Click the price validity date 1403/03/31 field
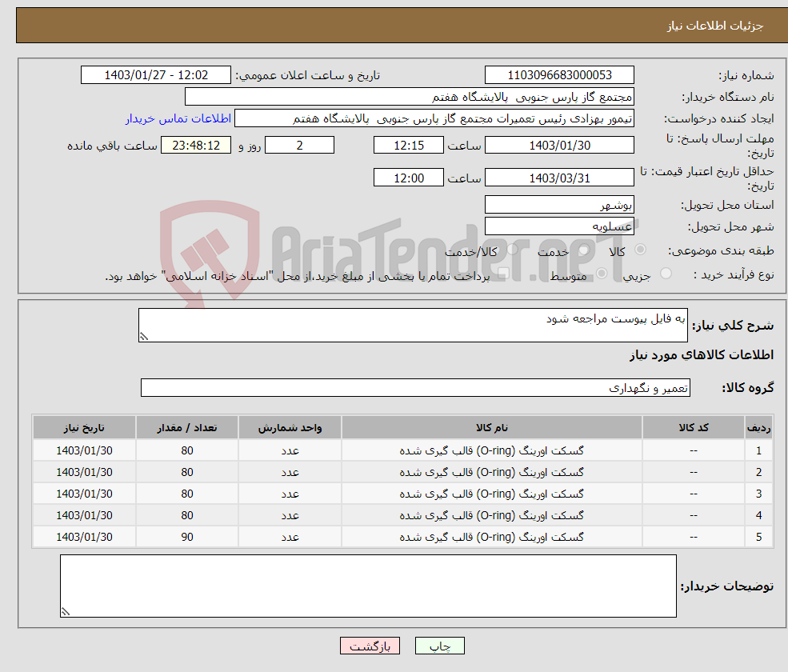Image resolution: width=788 pixels, height=672 pixels. pos(559,178)
